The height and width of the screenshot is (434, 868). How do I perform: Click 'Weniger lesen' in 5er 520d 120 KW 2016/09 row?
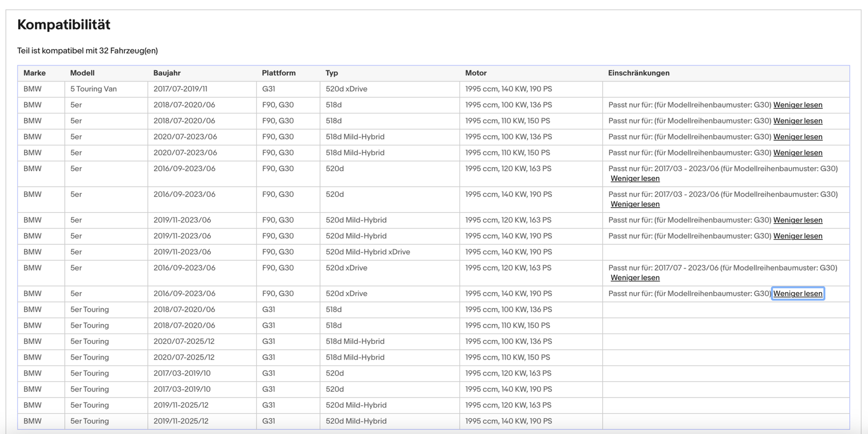pyautogui.click(x=635, y=179)
